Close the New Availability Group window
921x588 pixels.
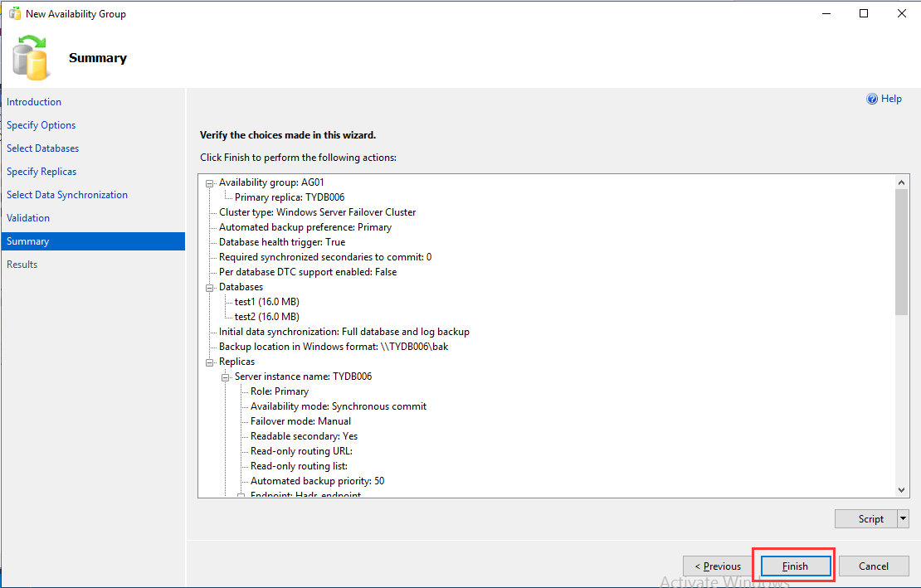click(x=902, y=13)
